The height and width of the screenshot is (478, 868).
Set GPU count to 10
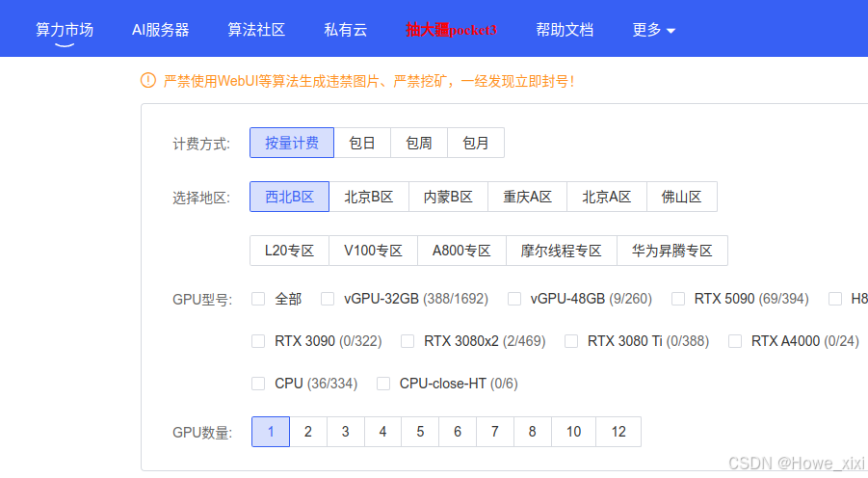click(x=573, y=432)
